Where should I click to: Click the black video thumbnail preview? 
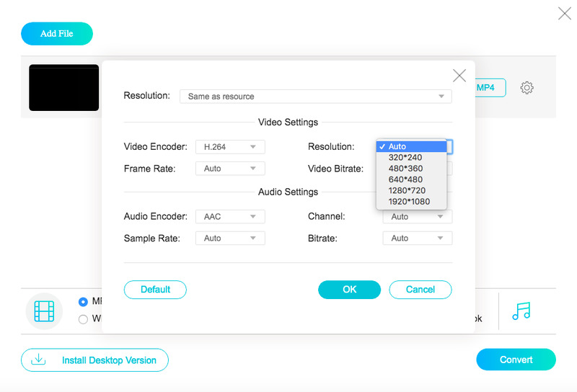[x=63, y=88]
